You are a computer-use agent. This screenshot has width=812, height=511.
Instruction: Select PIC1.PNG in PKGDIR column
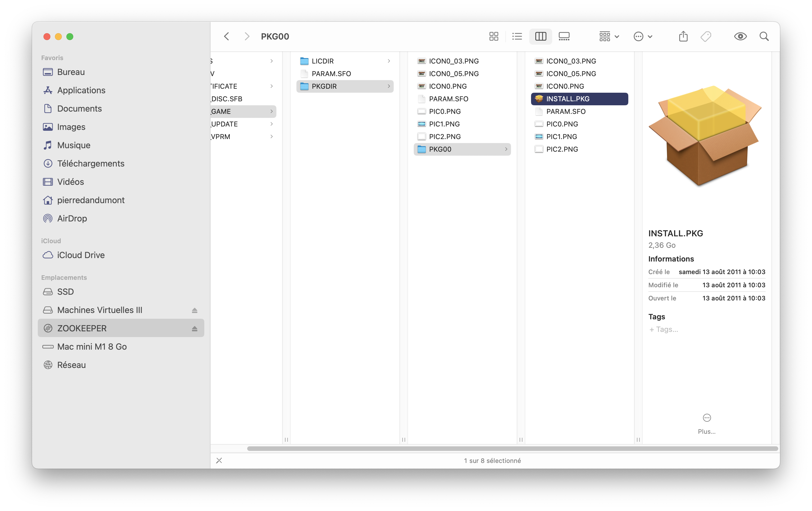(462, 124)
